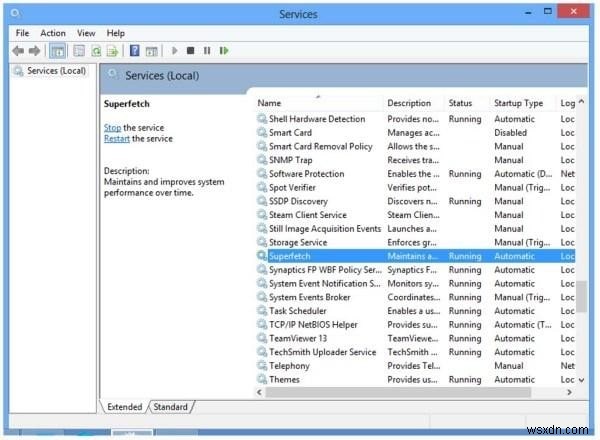
Task: Select the SNMP Trap service
Action: [416, 160]
